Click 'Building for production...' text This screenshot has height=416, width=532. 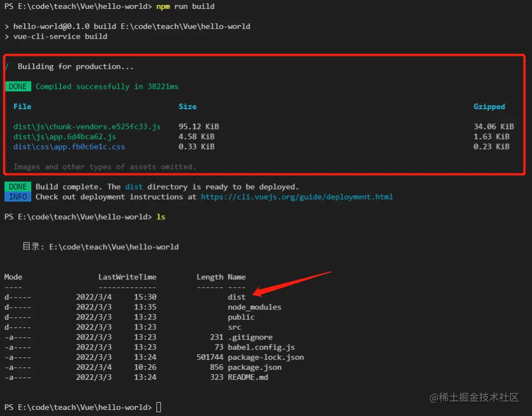[76, 66]
